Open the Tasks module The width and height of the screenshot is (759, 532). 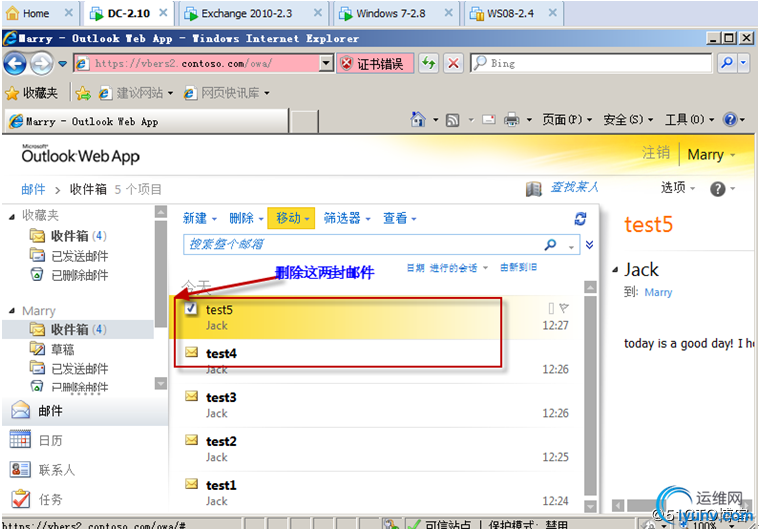(x=85, y=499)
